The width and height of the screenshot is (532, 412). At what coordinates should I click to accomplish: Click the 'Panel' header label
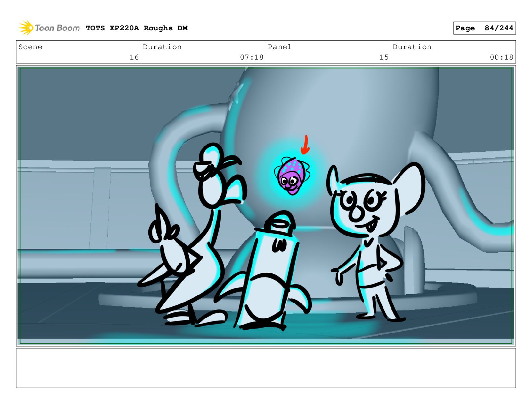click(279, 47)
